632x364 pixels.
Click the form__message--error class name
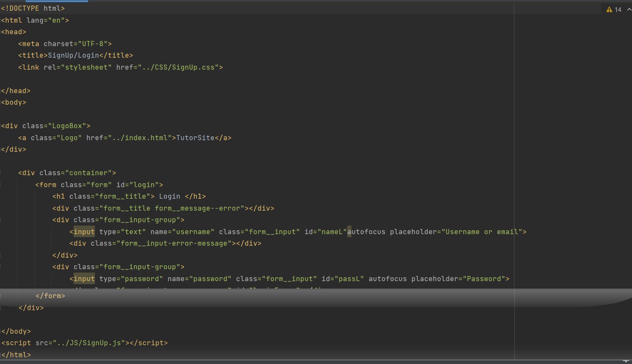(198, 208)
